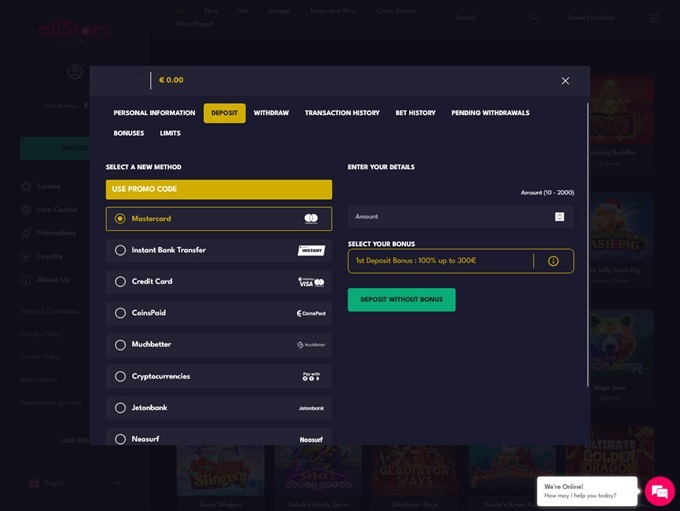
Task: Click the Amount input field
Action: [x=450, y=217]
